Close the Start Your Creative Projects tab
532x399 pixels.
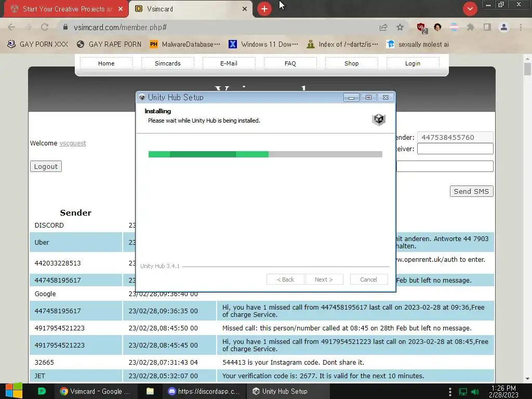point(121,9)
